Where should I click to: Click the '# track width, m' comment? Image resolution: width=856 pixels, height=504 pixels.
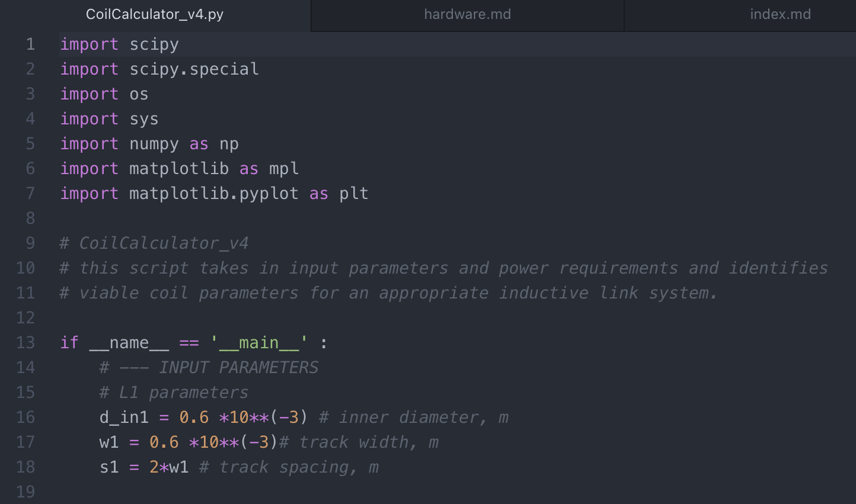(x=359, y=442)
